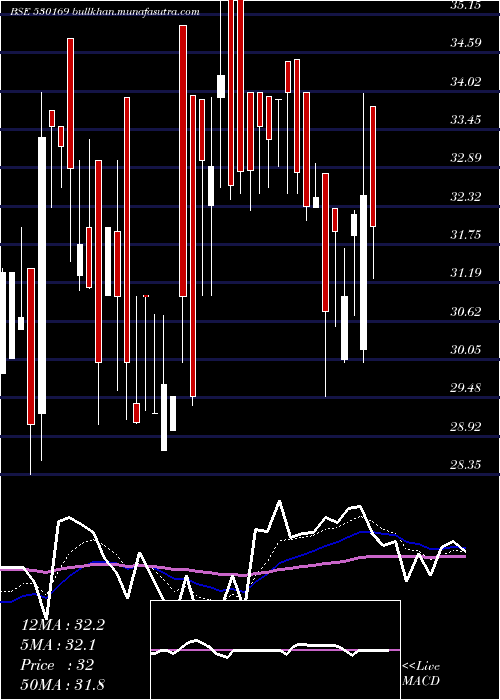This screenshot has width=500, height=700.
Task: Click the 31.75 price axis label
Action: coord(465,234)
